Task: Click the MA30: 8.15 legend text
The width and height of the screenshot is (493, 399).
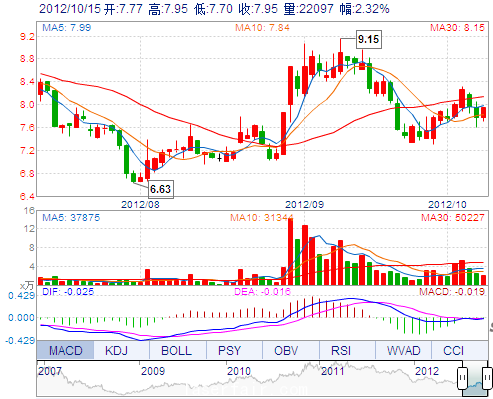Action: coord(457,27)
